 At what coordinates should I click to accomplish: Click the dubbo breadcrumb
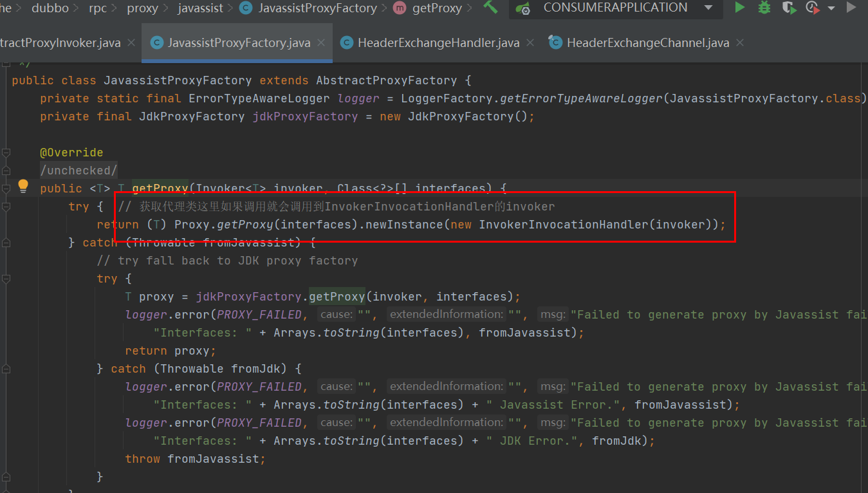tap(49, 8)
